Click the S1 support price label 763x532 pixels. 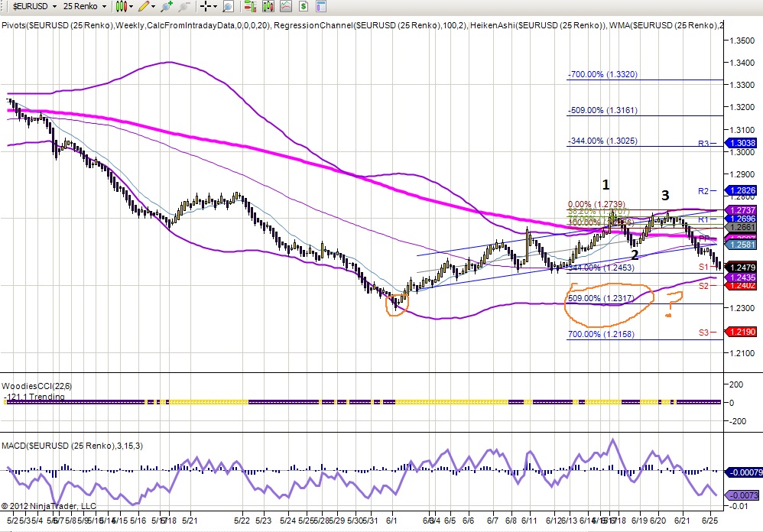(x=703, y=267)
